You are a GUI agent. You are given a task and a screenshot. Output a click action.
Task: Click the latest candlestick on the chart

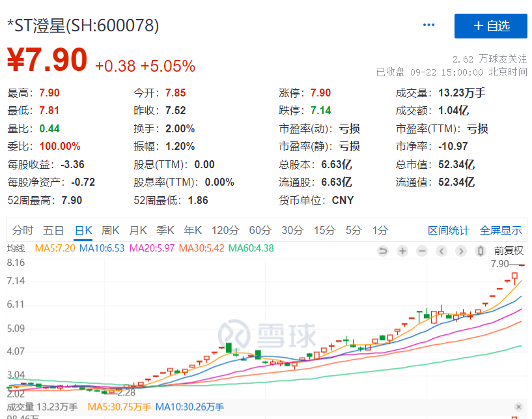tap(522, 265)
